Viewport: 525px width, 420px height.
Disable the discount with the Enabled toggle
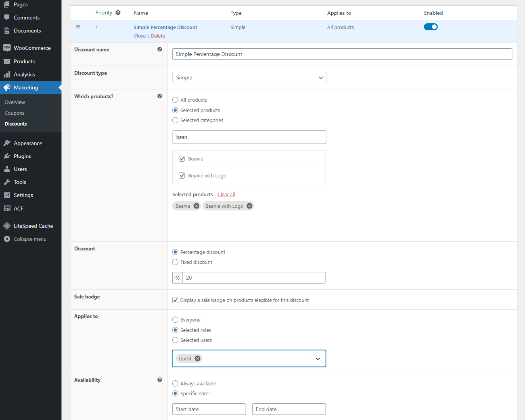point(431,27)
